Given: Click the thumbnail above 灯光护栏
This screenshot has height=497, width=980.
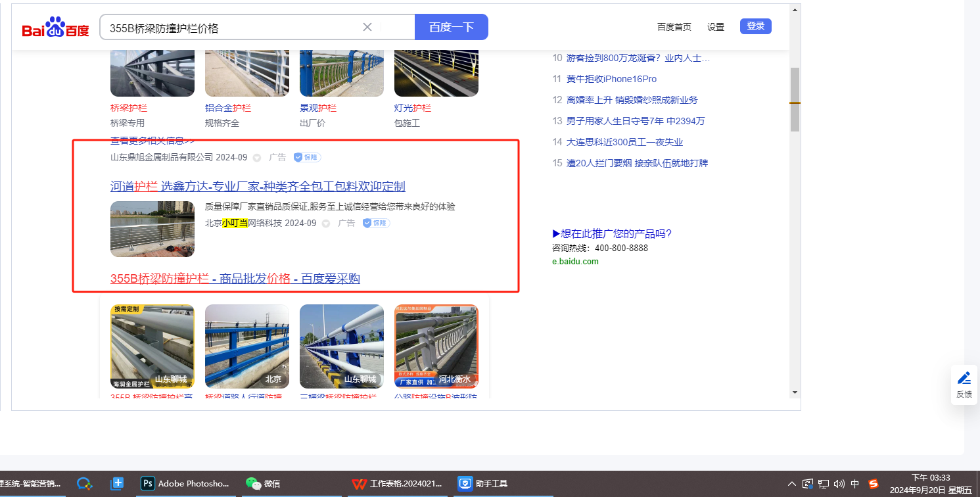Looking at the screenshot, I should pyautogui.click(x=436, y=73).
